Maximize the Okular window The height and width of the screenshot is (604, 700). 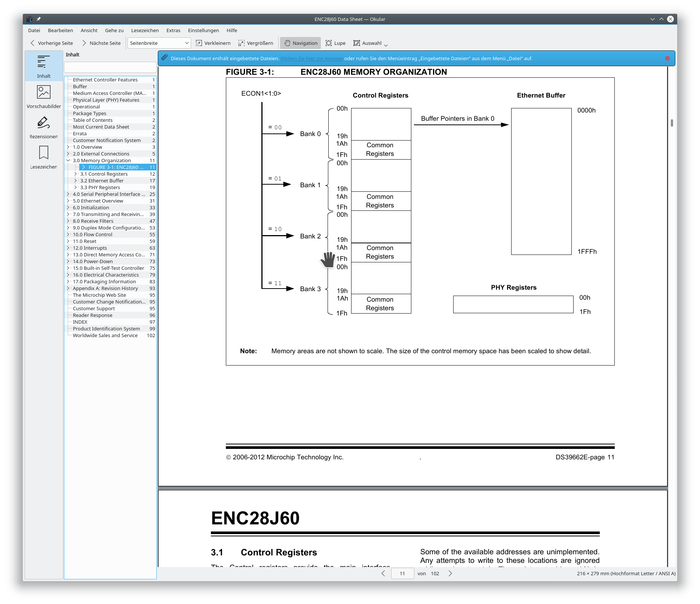(661, 19)
